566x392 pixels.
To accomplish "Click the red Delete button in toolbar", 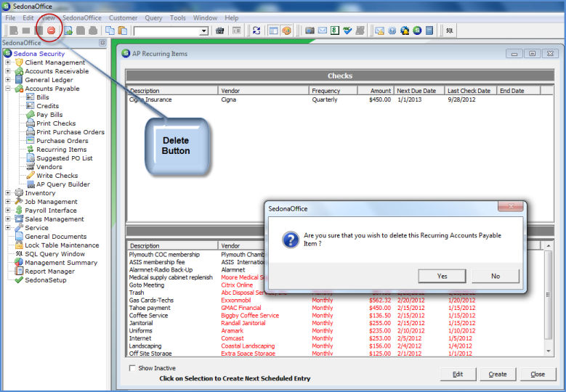I will (x=51, y=30).
